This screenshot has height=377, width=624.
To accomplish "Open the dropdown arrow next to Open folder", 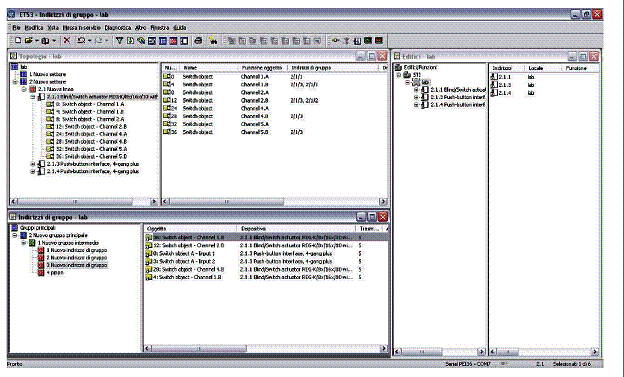I will pyautogui.click(x=37, y=41).
